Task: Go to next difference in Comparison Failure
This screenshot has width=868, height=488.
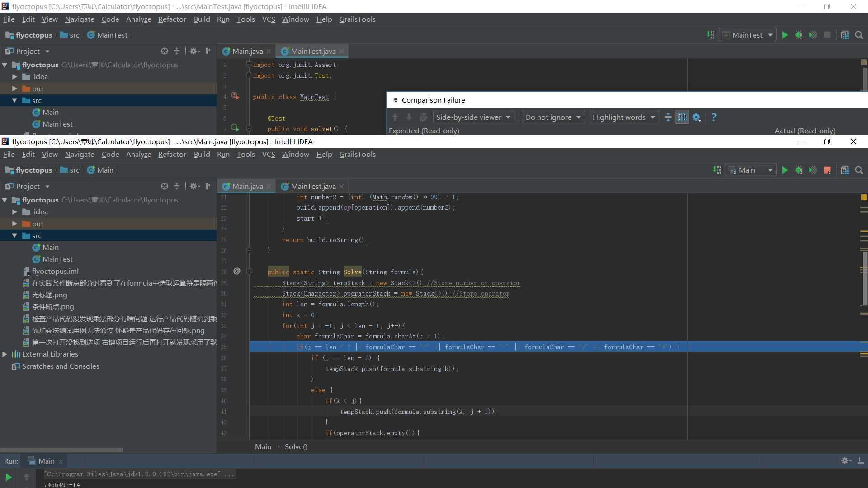Action: click(409, 117)
